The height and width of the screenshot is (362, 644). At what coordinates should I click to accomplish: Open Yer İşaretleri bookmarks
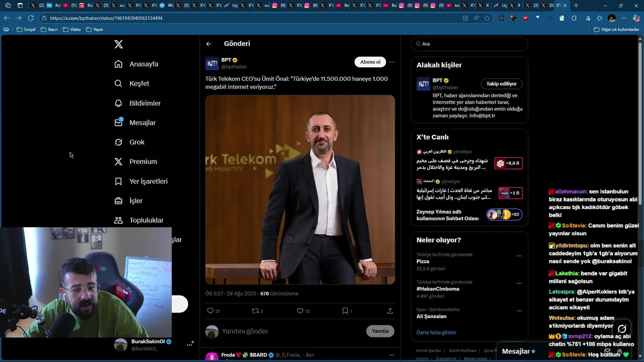pyautogui.click(x=141, y=181)
